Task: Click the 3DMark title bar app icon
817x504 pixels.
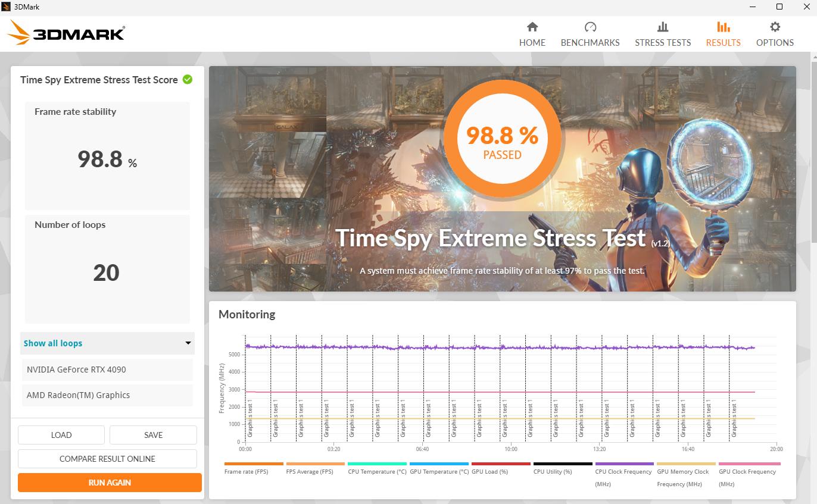Action: coord(7,7)
